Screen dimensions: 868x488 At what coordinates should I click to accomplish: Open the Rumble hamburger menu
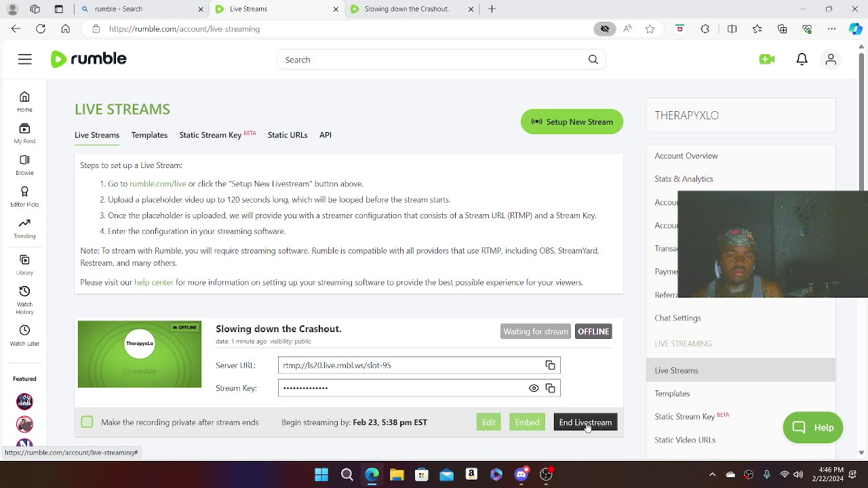(x=25, y=60)
